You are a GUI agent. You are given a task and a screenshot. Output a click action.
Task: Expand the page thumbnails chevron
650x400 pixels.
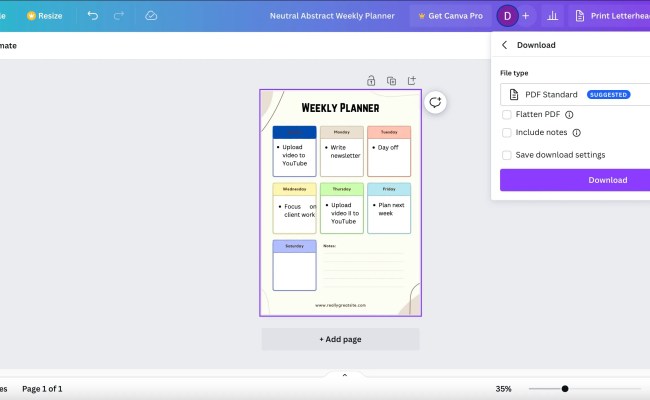coord(344,375)
